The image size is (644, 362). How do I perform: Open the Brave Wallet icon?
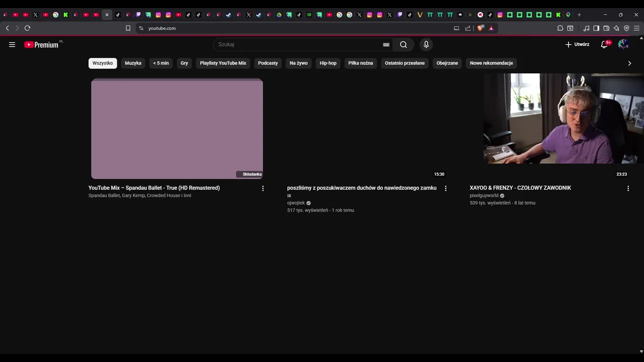(x=606, y=28)
